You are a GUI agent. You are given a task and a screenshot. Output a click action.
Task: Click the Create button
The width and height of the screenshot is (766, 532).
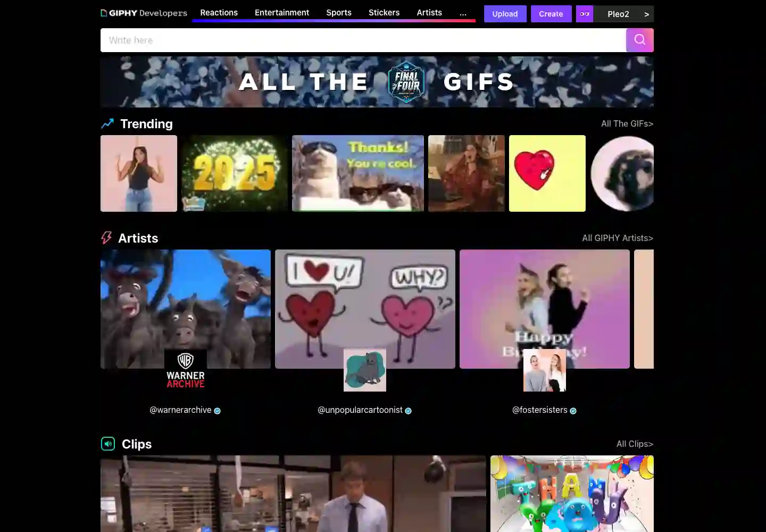point(551,14)
